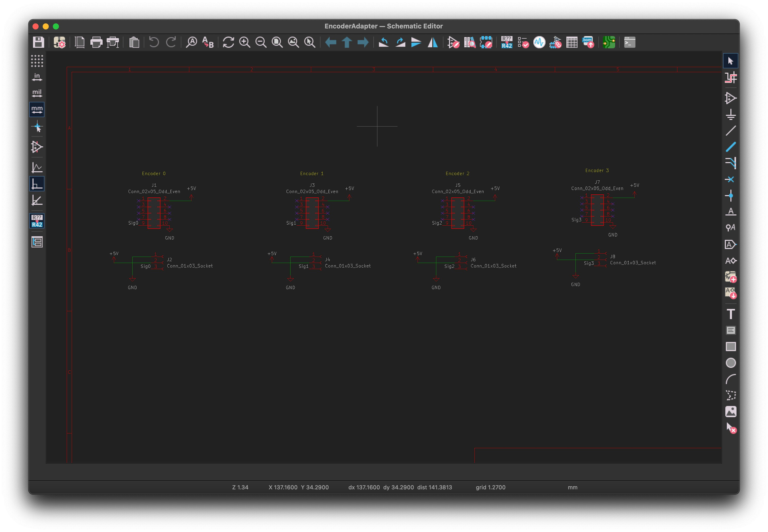The image size is (768, 532).
Task: Add a power symbol
Action: point(731,114)
